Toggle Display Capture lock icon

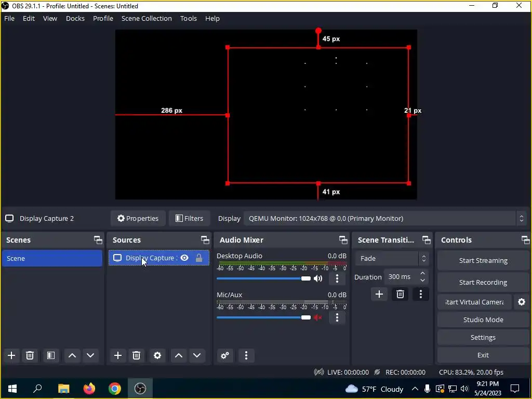click(199, 258)
